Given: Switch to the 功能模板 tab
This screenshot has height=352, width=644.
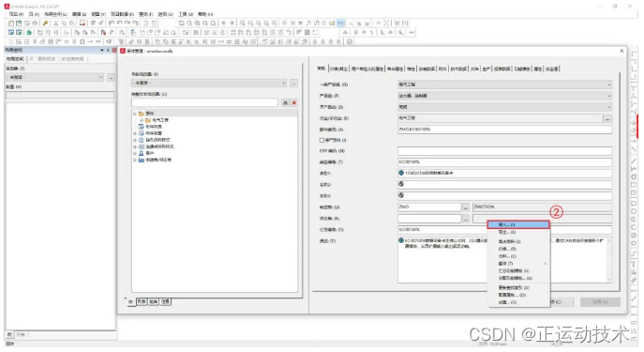Looking at the screenshot, I should [522, 69].
